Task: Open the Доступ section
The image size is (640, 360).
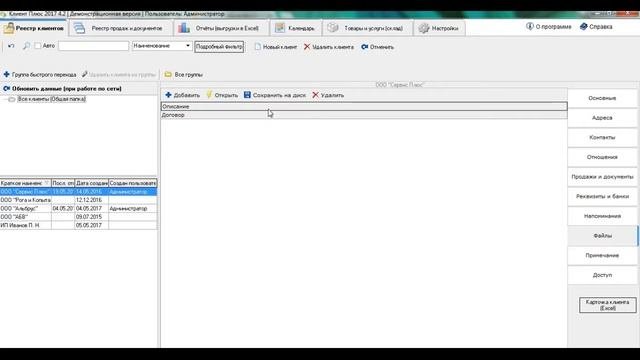Action: point(602,275)
